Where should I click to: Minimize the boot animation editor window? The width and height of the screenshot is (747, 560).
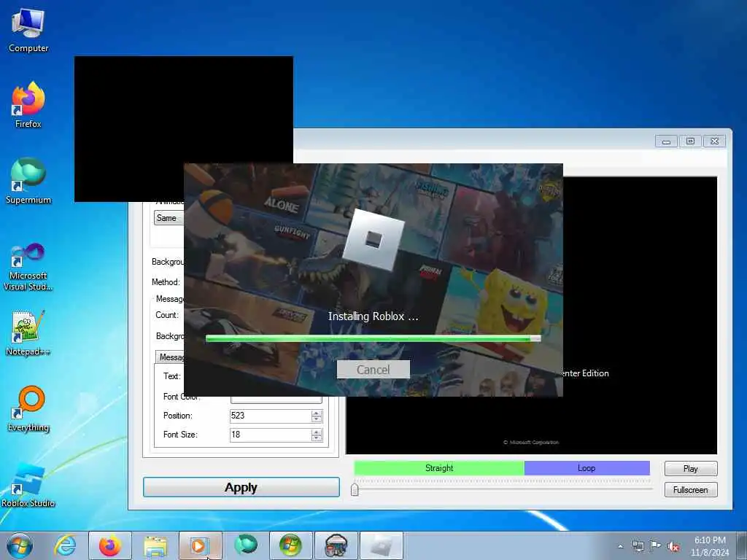[x=666, y=141]
